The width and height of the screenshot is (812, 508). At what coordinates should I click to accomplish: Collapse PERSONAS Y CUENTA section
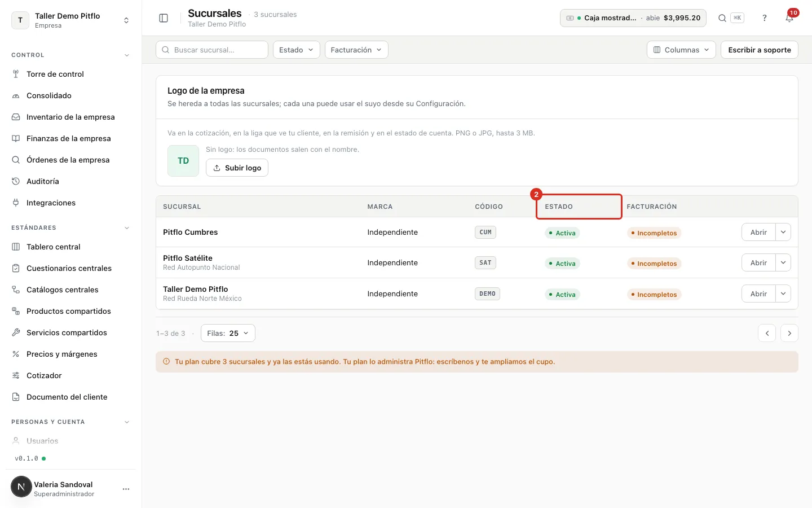[127, 422]
